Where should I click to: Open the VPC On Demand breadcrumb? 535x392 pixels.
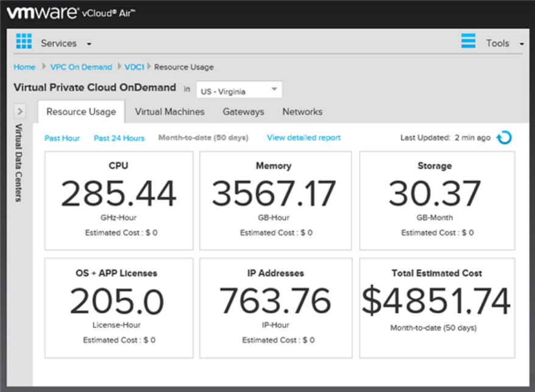[x=81, y=67]
